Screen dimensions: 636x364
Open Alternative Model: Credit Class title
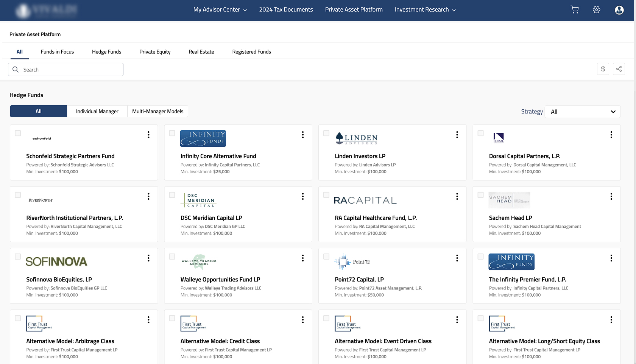point(220,341)
